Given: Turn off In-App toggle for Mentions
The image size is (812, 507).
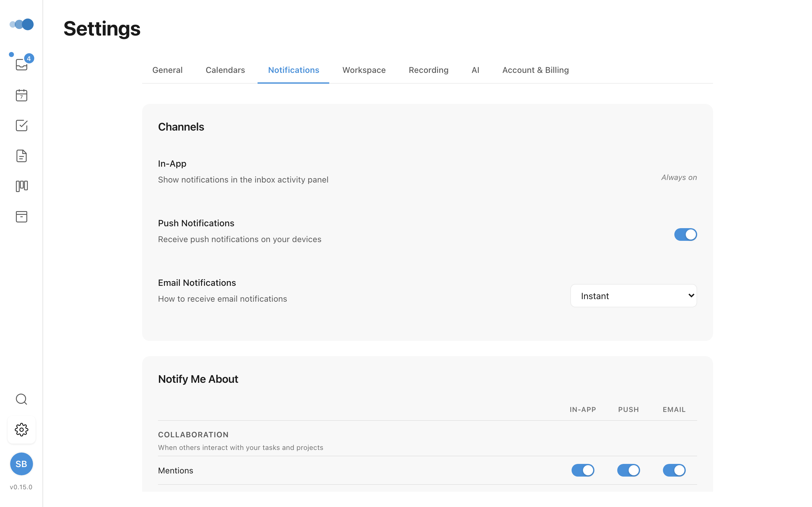Looking at the screenshot, I should pos(583,470).
